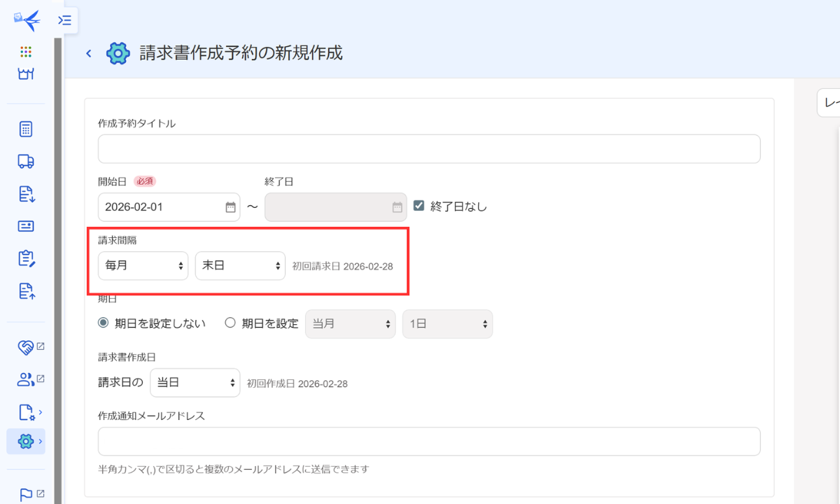Click the document download icon in sidebar
Viewport: 840px width, 504px height.
[26, 194]
